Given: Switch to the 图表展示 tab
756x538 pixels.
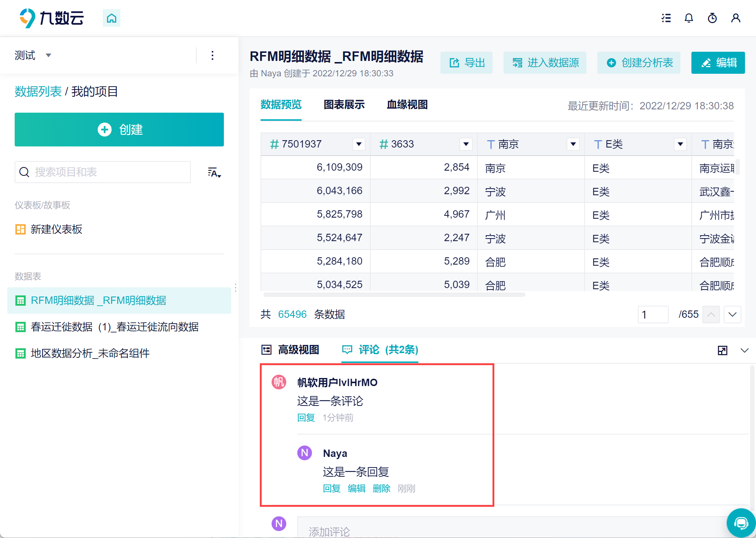Looking at the screenshot, I should coord(344,105).
